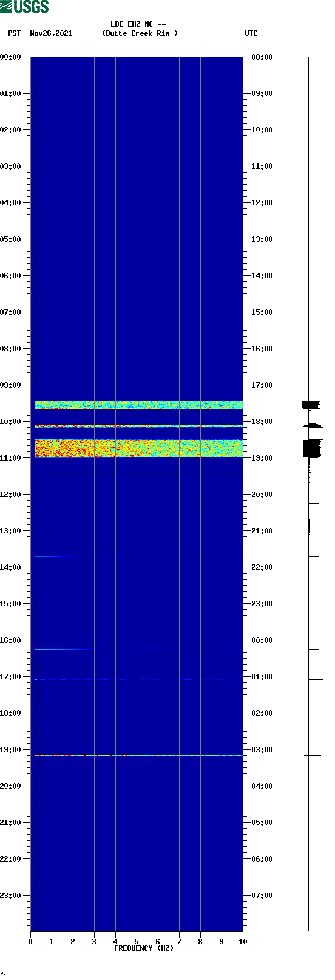
Task: Click the 00:00 UTC time label
Action: click(262, 640)
